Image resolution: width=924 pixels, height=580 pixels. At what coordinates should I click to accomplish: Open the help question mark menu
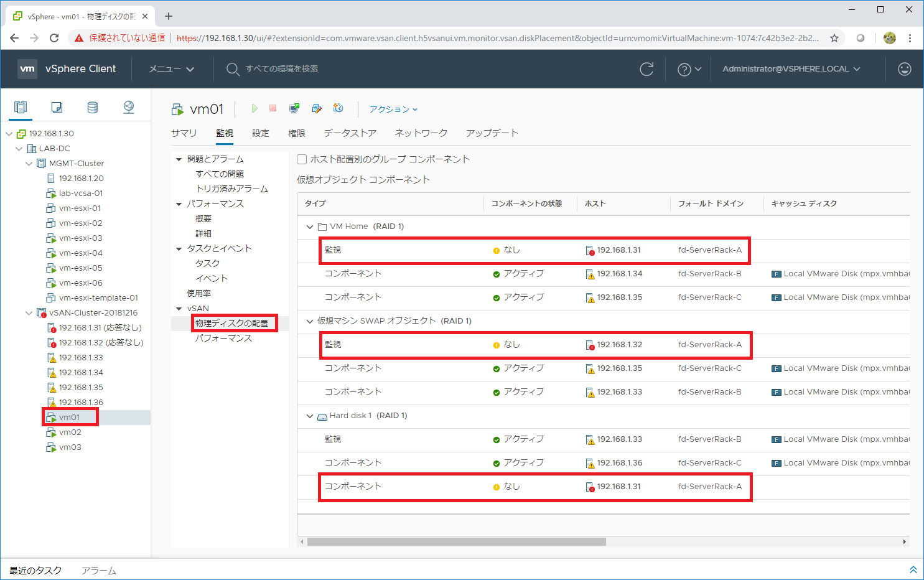(x=689, y=69)
